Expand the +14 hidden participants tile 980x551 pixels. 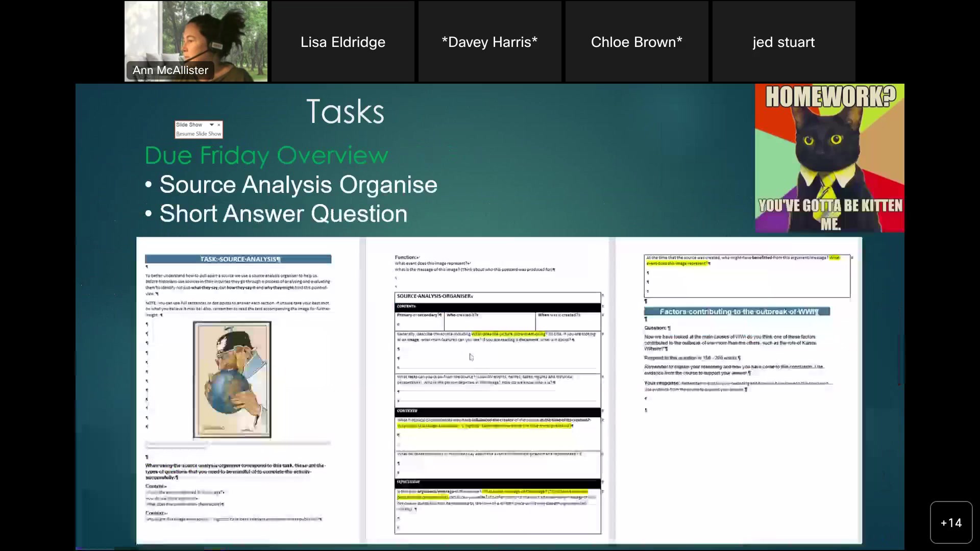click(950, 522)
